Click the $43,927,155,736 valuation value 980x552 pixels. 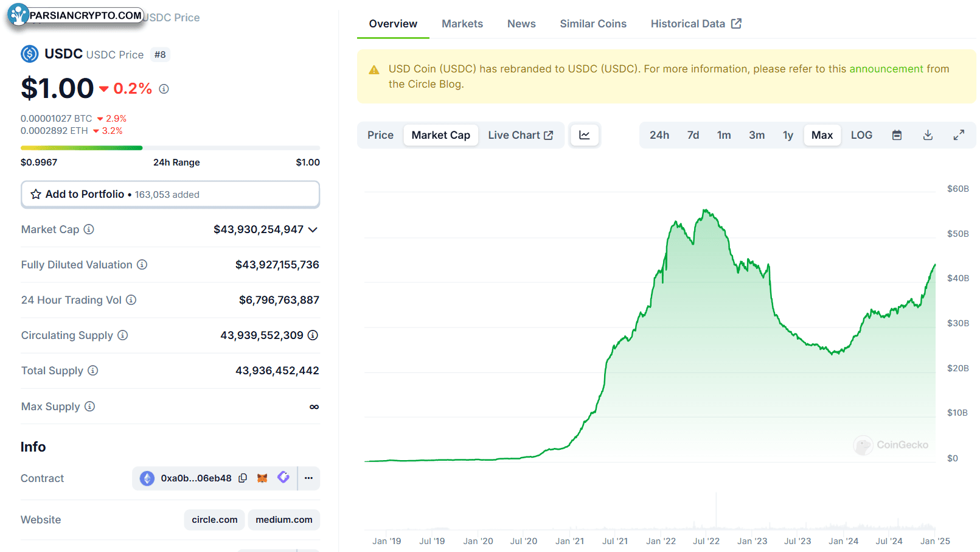pyautogui.click(x=277, y=265)
